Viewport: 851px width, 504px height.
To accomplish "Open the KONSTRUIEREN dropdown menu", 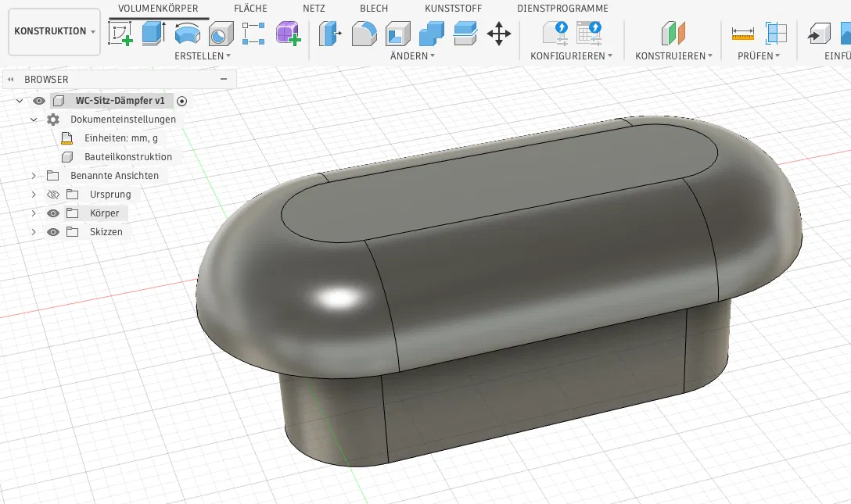I will pyautogui.click(x=673, y=55).
